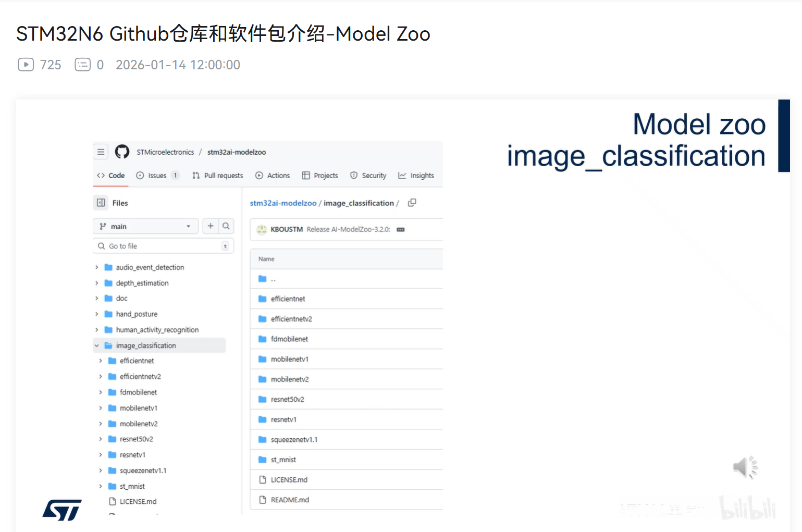This screenshot has height=532, width=802.
Task: Open README.md in the Name list
Action: [290, 500]
